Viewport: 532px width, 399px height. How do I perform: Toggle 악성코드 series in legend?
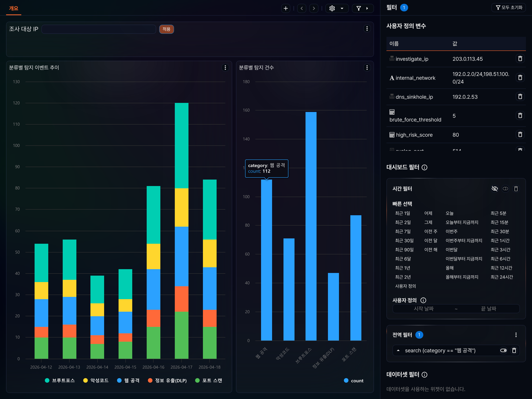coord(96,381)
